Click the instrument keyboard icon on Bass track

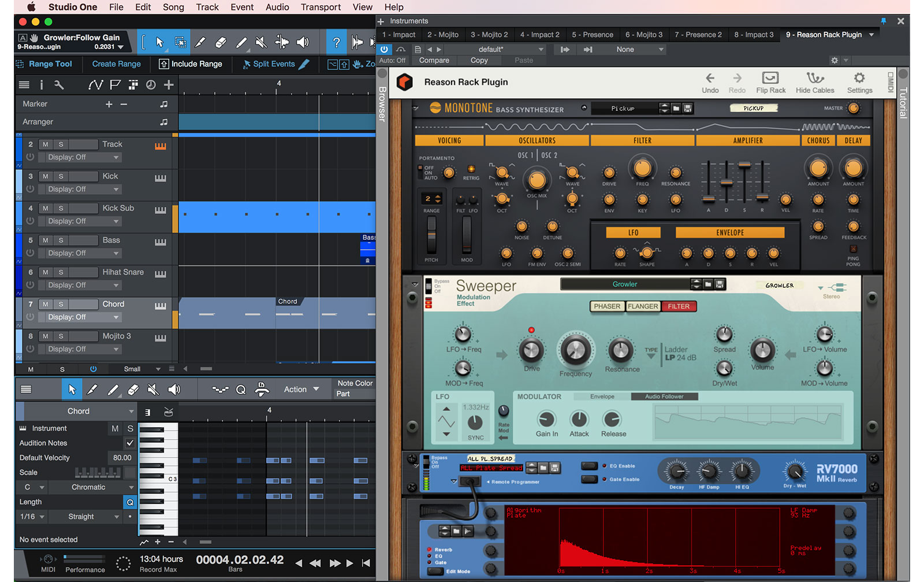pyautogui.click(x=161, y=242)
